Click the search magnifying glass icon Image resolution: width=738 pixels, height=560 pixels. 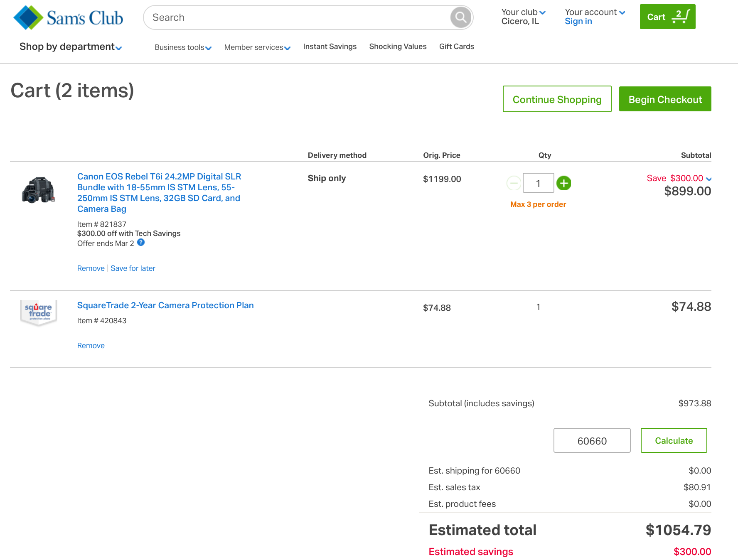(460, 17)
